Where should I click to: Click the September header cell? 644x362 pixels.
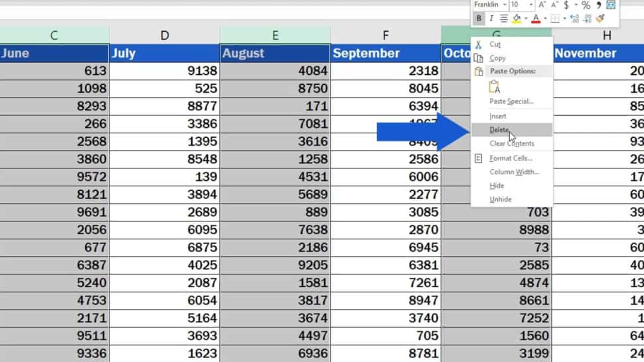point(386,53)
